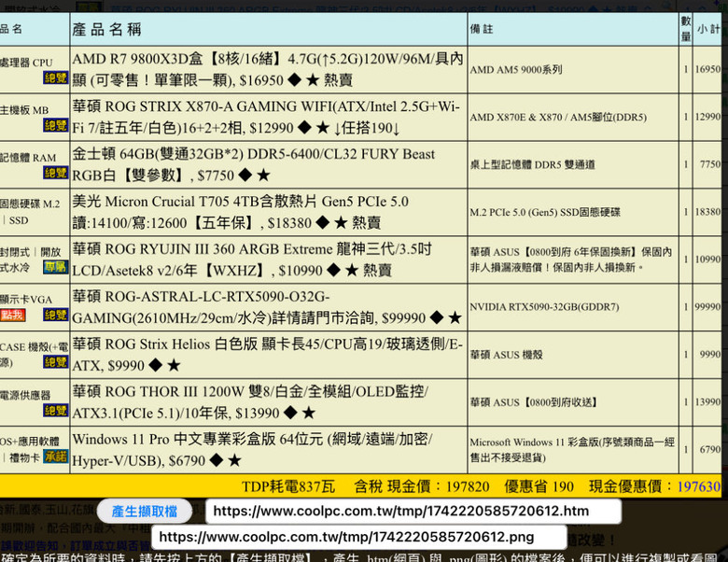Click the subtotal 7750 in the RAM row
The image size is (728, 562).
click(x=710, y=164)
